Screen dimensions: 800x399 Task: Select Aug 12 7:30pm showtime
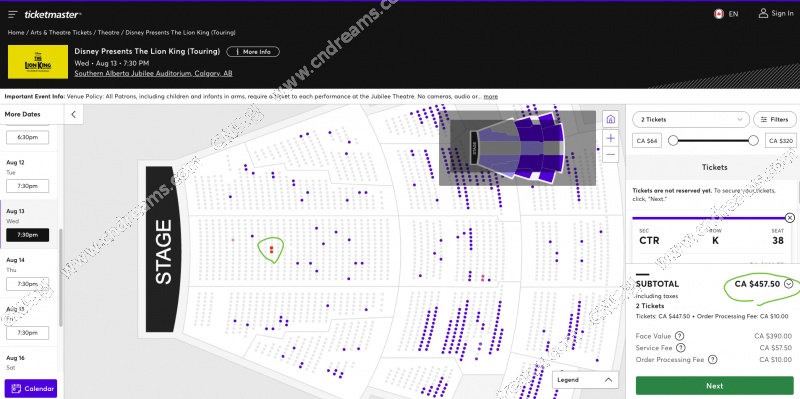click(x=28, y=186)
